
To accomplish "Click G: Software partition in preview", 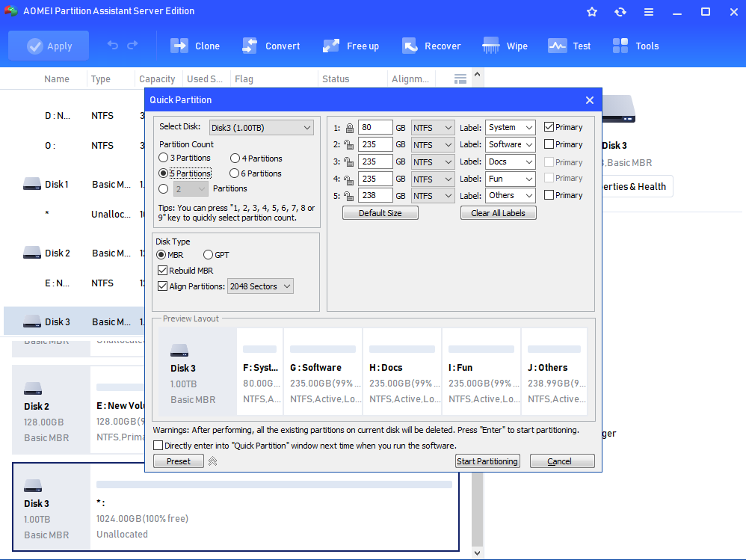I will pyautogui.click(x=323, y=372).
